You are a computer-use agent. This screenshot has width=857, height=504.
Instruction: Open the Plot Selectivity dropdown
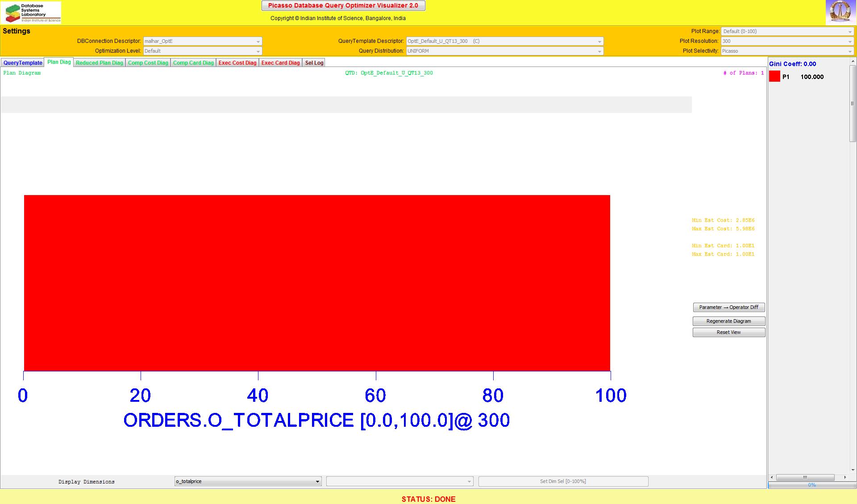click(x=787, y=51)
